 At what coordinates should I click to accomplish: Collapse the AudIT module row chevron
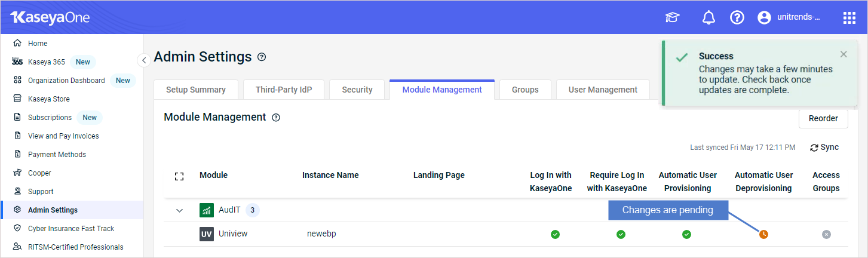(179, 210)
